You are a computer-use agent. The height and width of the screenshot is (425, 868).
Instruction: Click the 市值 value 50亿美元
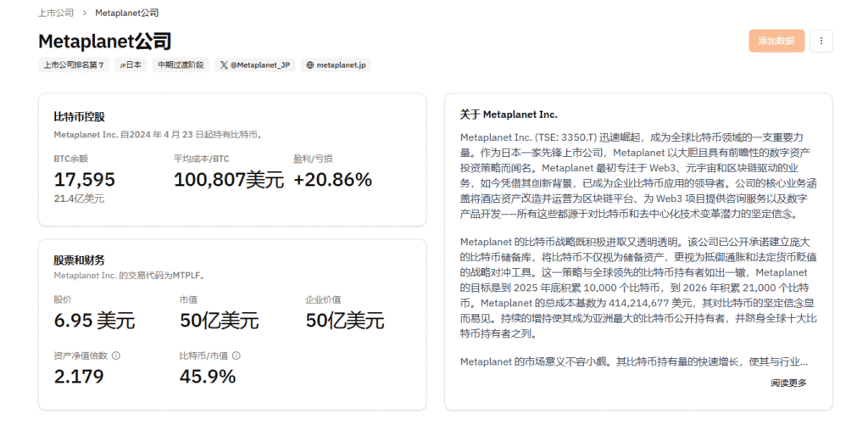[x=220, y=321]
